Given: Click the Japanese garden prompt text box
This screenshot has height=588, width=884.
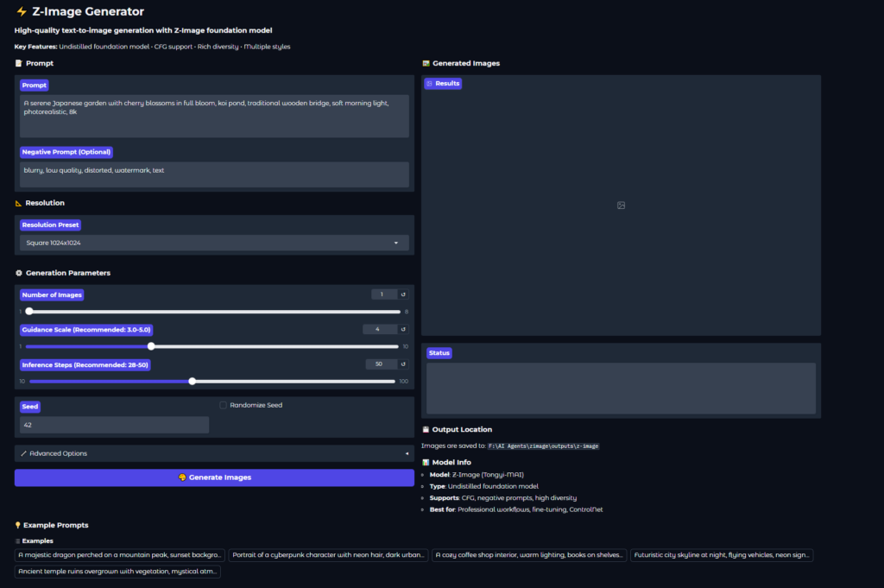Looking at the screenshot, I should pos(214,116).
